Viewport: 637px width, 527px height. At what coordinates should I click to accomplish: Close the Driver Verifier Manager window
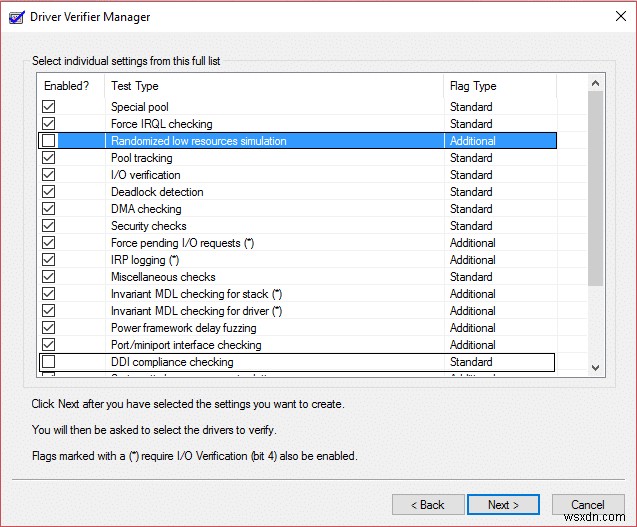[621, 16]
